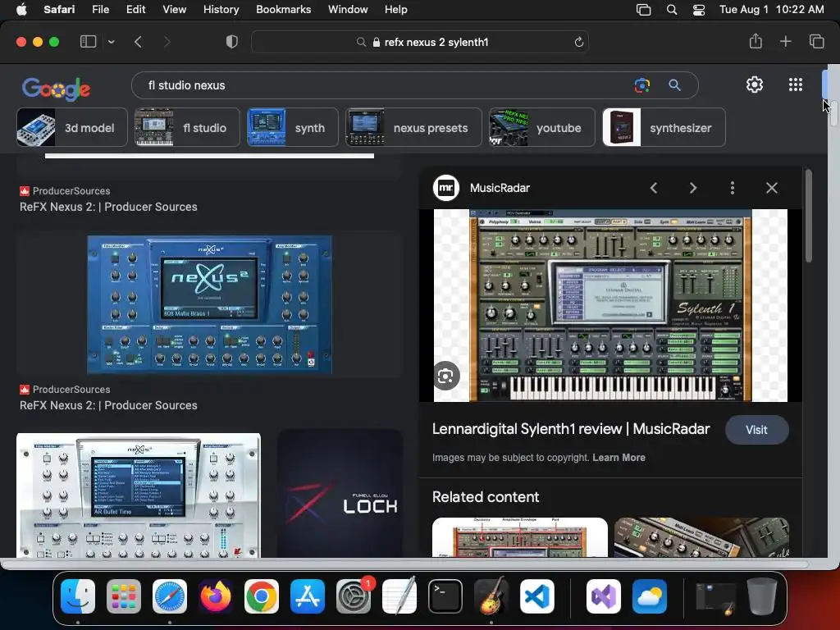The width and height of the screenshot is (840, 630).
Task: Open the Learn More copyright link
Action: pyautogui.click(x=619, y=458)
